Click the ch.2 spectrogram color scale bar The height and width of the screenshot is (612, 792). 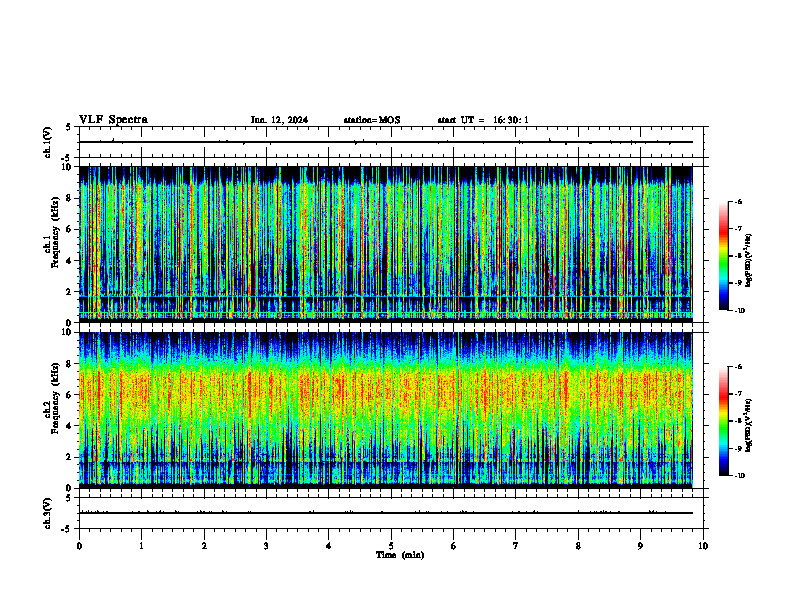tap(723, 421)
